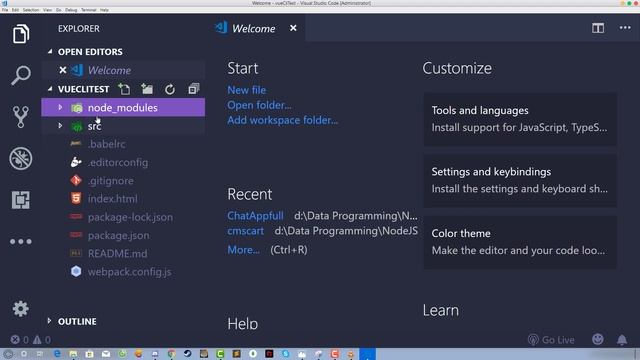Viewport: 640px width, 360px height.
Task: Open Tools and languages customize card
Action: pos(520,119)
